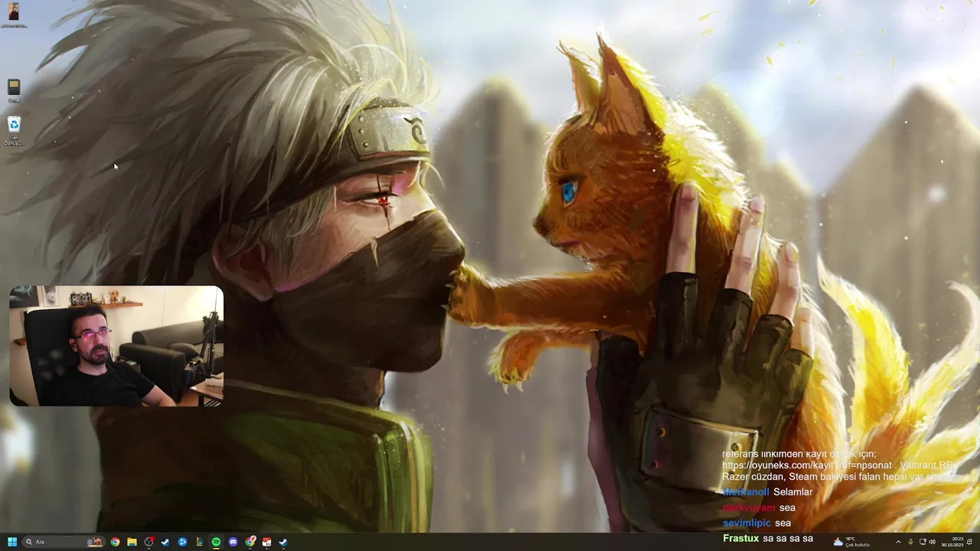Click the darkvayam username in chat overlay
The width and height of the screenshot is (980, 551).
pyautogui.click(x=749, y=507)
